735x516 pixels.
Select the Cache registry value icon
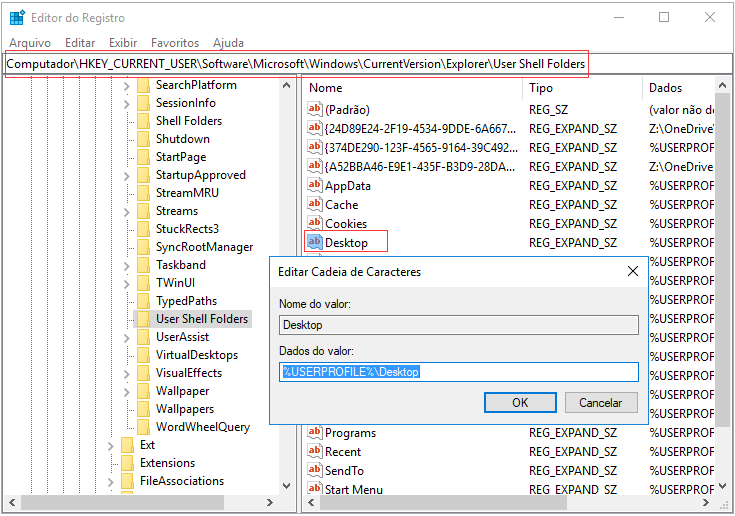click(314, 204)
